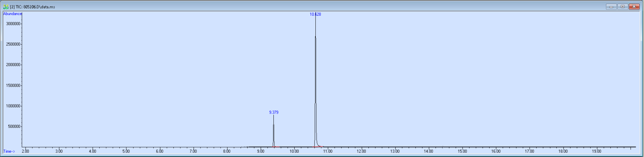Maximize the TIC chromatogram window
This screenshot has width=644, height=157.
point(622,7)
